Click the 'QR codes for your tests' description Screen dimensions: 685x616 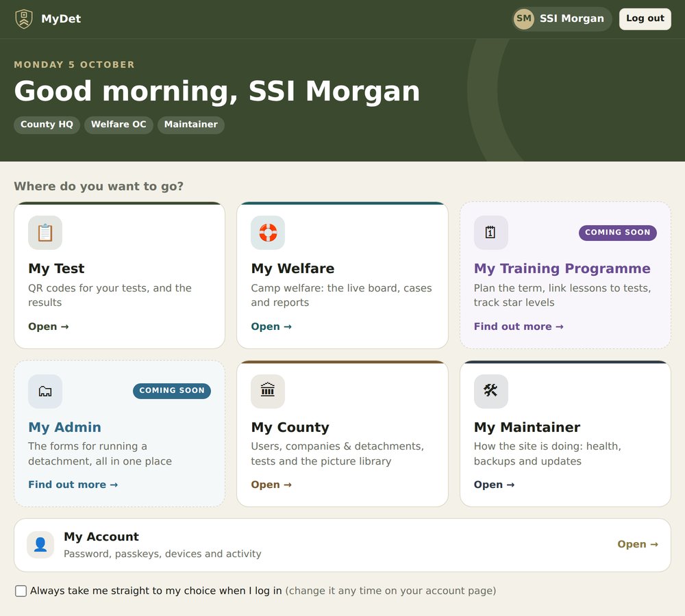tap(110, 296)
